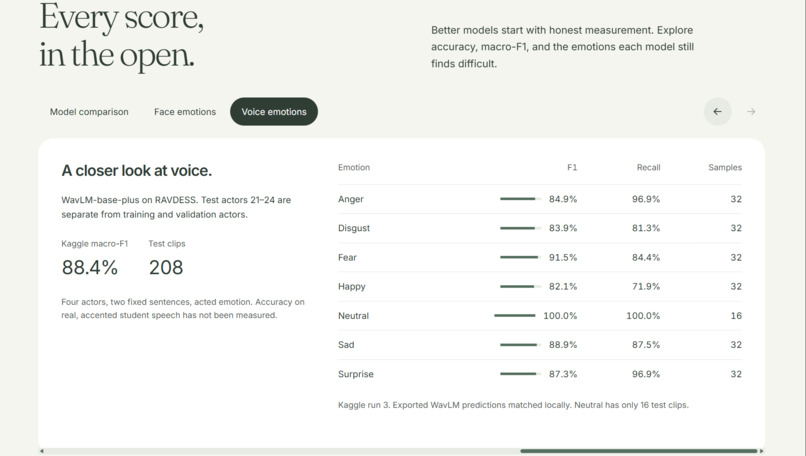Viewport: 806px width, 456px height.
Task: Click the 88.9% F1 value
Action: (563, 345)
